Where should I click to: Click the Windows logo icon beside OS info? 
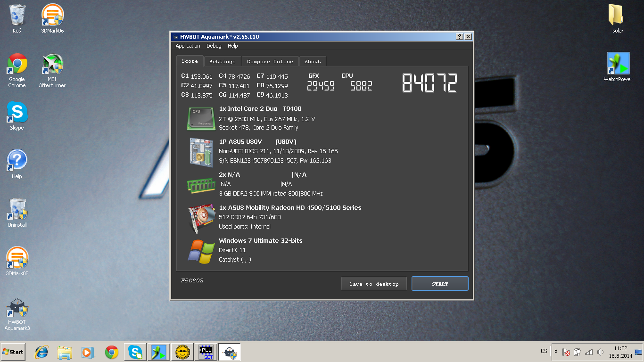tap(201, 251)
